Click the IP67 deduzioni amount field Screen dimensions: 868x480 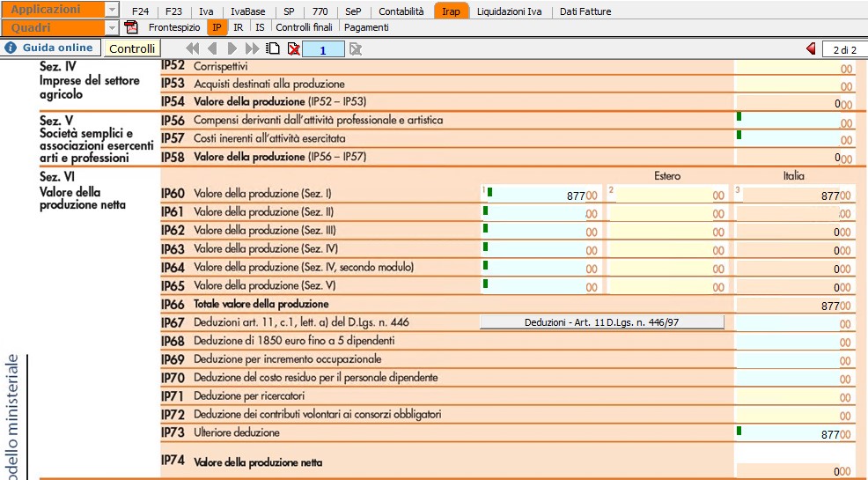pos(794,322)
